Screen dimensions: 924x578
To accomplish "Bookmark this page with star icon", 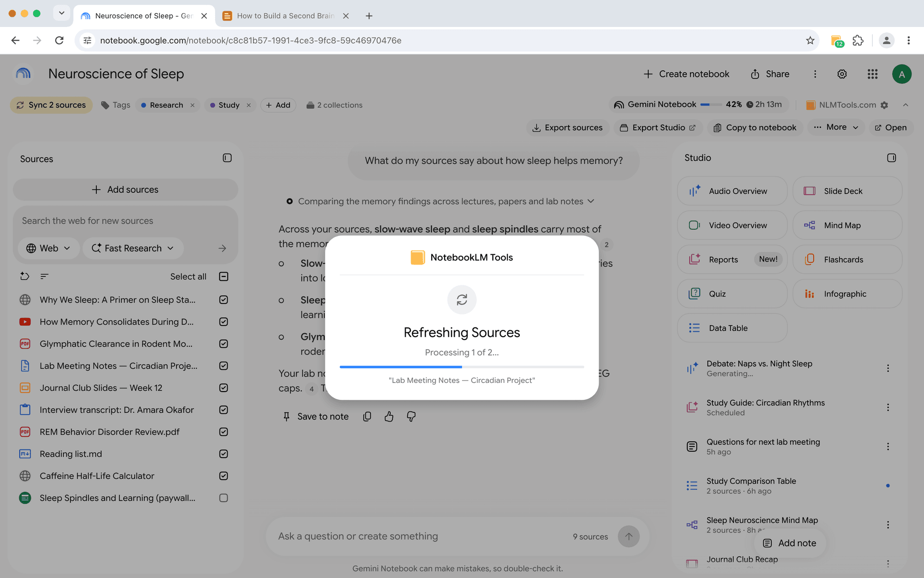I will click(x=810, y=40).
